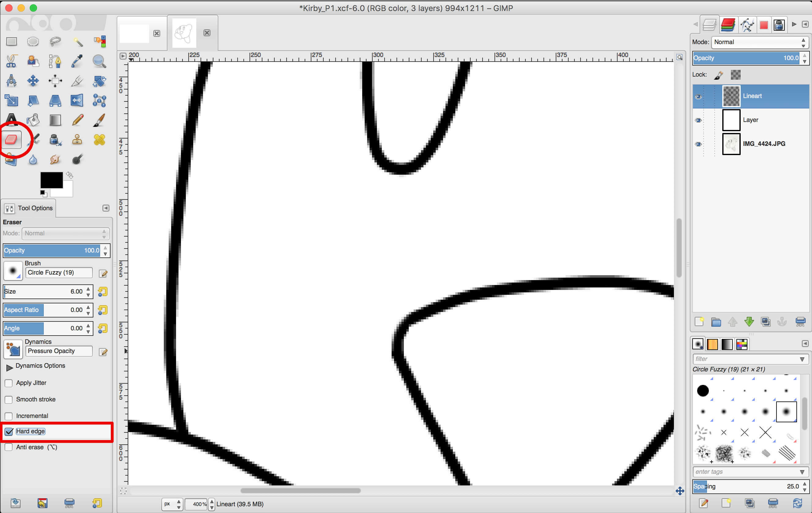812x513 pixels.
Task: Open the layer Mode dropdown
Action: 760,42
